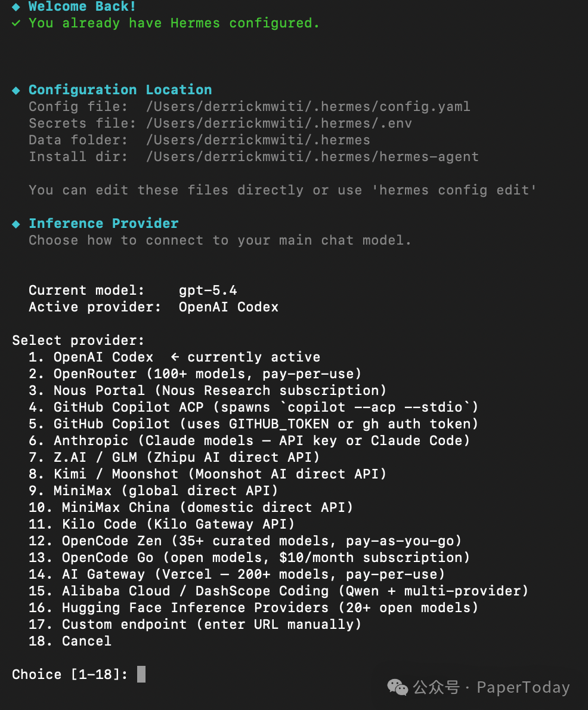The width and height of the screenshot is (588, 710).
Task: Click the diamond bullet beside Configuration Location
Action: (16, 90)
